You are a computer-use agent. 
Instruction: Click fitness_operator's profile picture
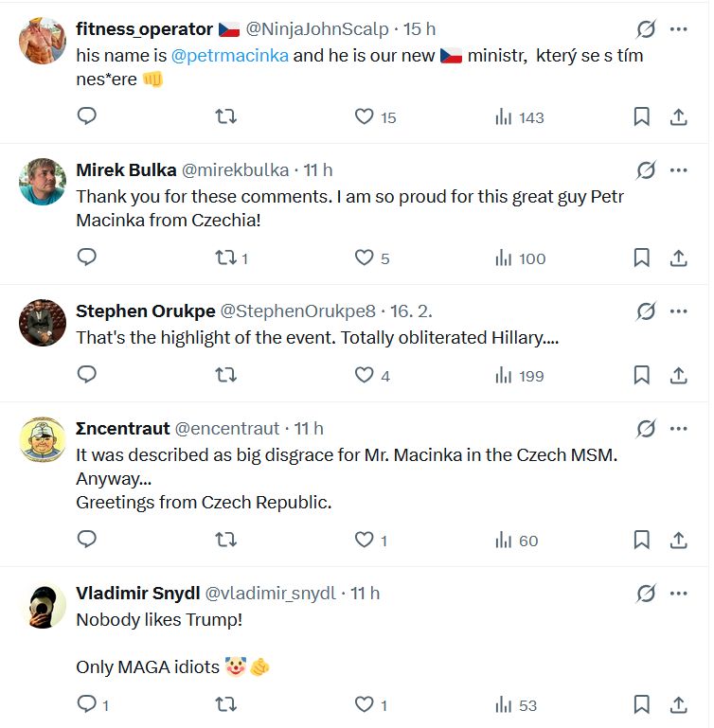(x=43, y=43)
